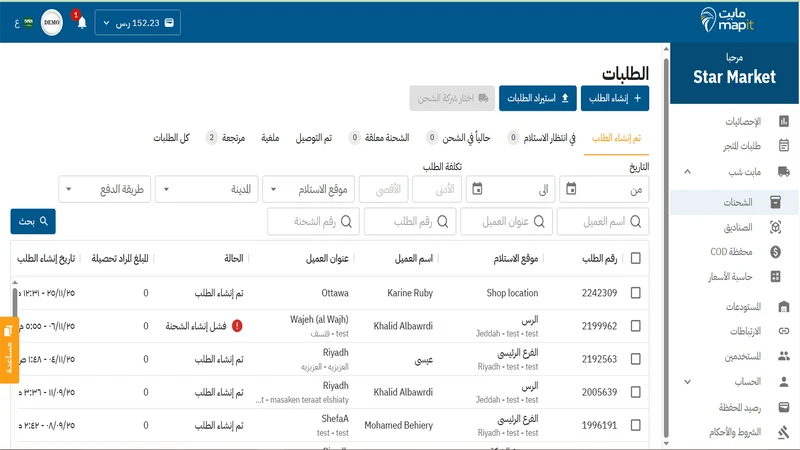The height and width of the screenshot is (450, 800).
Task: Open calendar picker for من date
Action: tap(571, 189)
